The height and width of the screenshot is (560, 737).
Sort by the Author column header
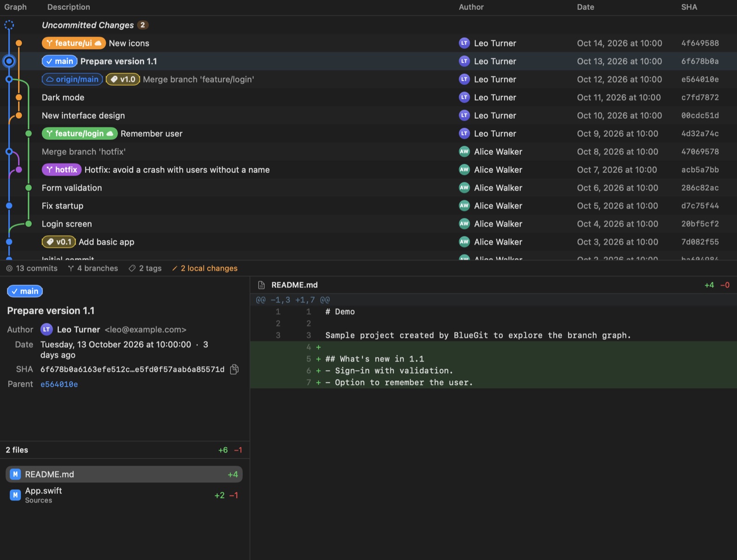click(x=471, y=7)
